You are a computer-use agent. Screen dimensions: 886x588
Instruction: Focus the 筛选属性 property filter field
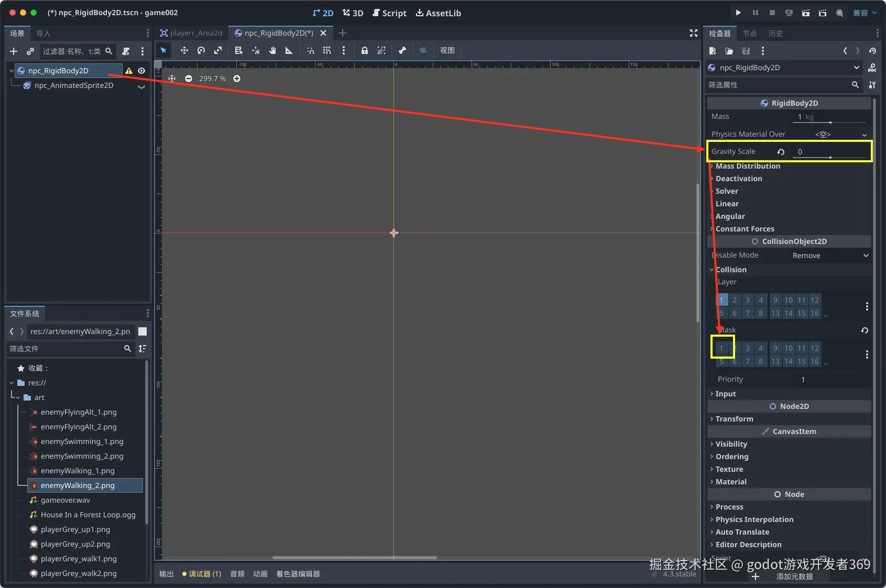pyautogui.click(x=784, y=85)
